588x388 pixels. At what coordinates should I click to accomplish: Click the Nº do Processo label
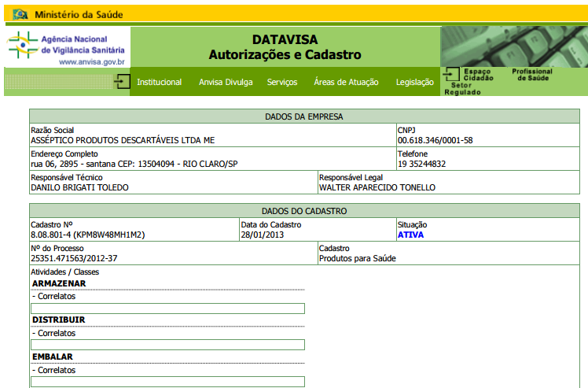pyautogui.click(x=57, y=248)
